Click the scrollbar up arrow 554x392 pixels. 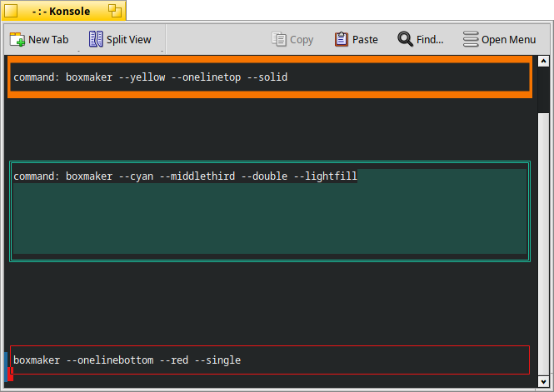coord(543,62)
